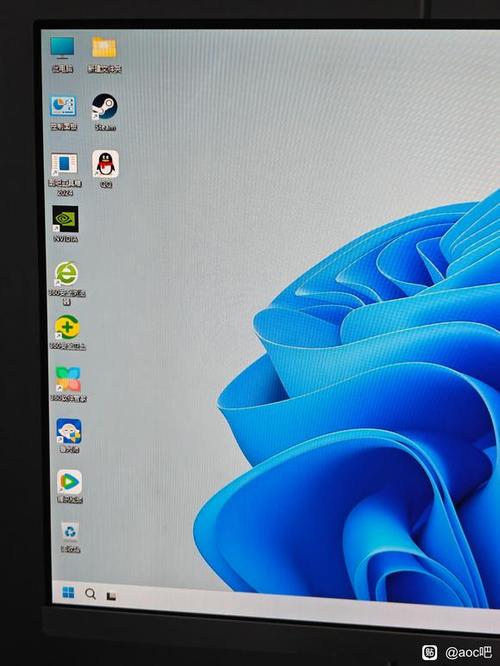Select the yellow new folder icon
Viewport: 500px width, 666px height.
pyautogui.click(x=104, y=47)
